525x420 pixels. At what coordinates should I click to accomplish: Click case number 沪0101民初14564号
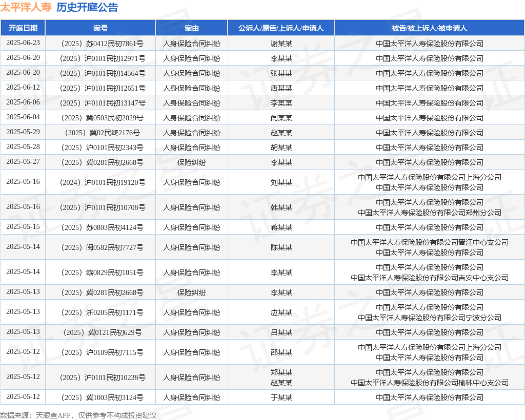point(102,73)
